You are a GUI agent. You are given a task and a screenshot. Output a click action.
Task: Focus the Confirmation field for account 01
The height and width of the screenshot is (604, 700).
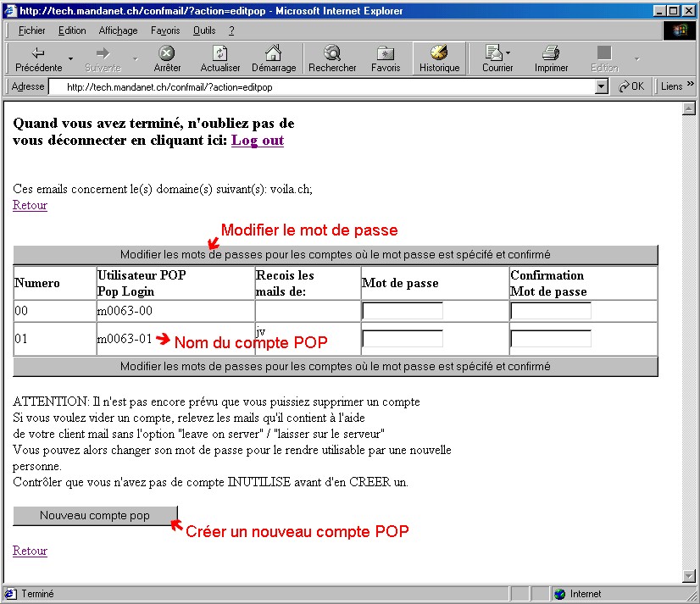click(x=551, y=339)
